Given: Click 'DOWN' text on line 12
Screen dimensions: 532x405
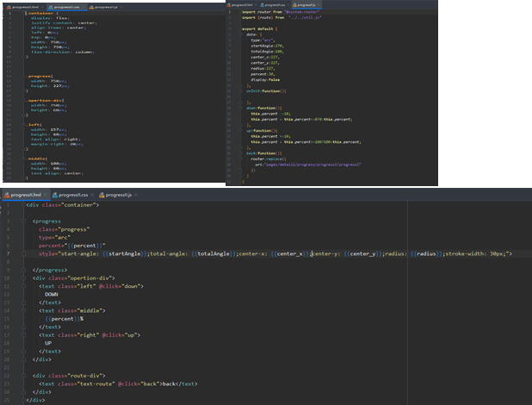Looking at the screenshot, I should coord(52,294).
